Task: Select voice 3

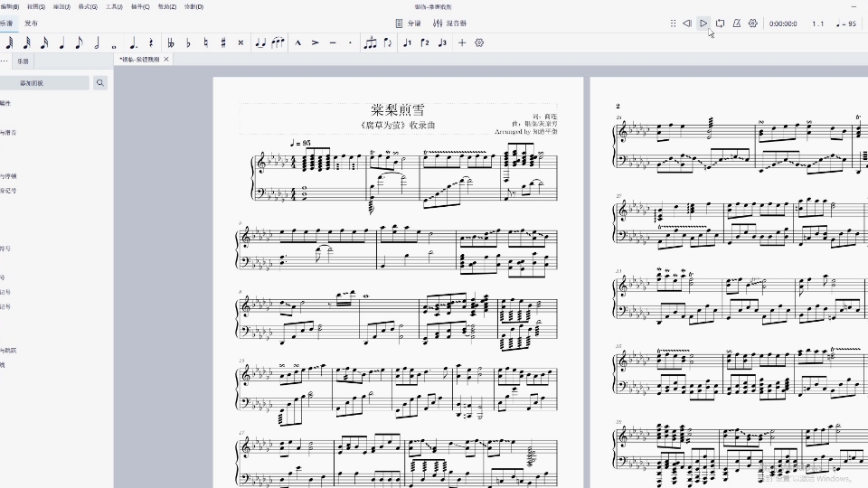Action: pyautogui.click(x=442, y=42)
